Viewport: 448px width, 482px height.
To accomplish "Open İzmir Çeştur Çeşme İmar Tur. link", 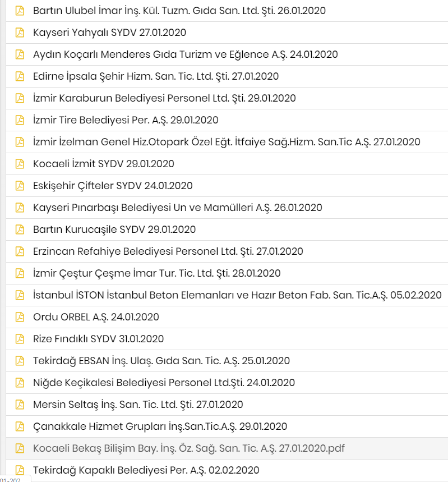I will point(156,273).
